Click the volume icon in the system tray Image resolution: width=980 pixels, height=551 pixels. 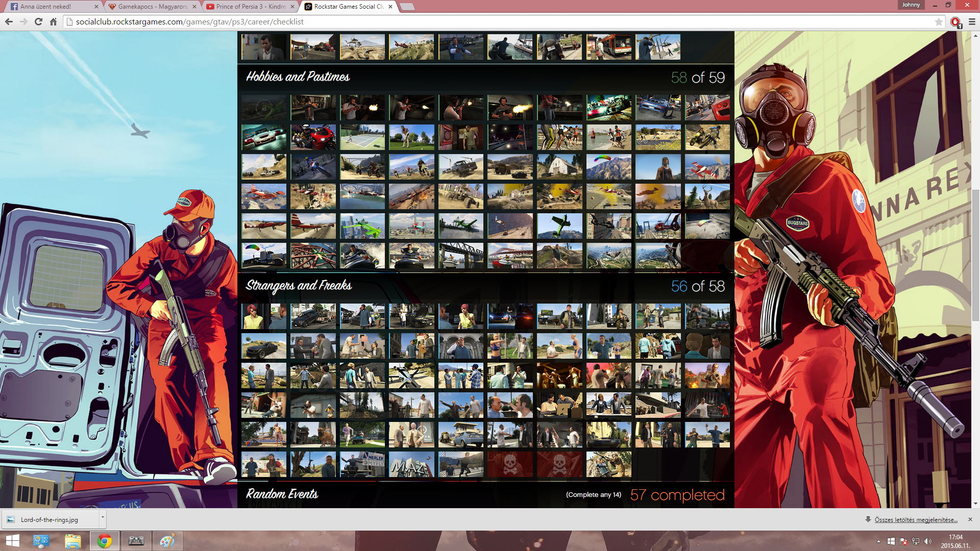click(927, 541)
